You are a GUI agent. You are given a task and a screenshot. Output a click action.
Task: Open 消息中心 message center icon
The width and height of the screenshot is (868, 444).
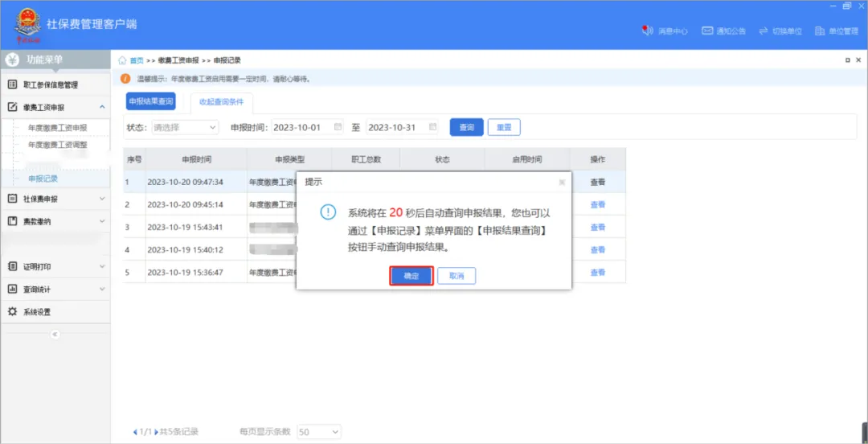point(647,31)
